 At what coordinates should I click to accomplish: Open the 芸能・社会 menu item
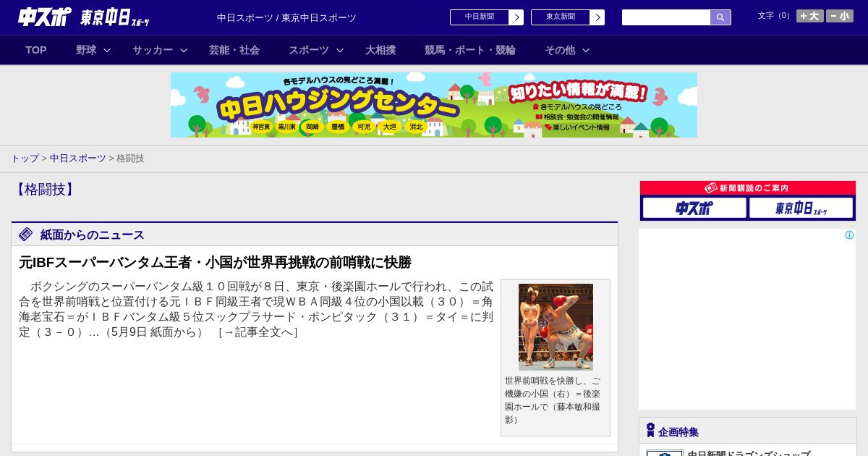click(234, 50)
